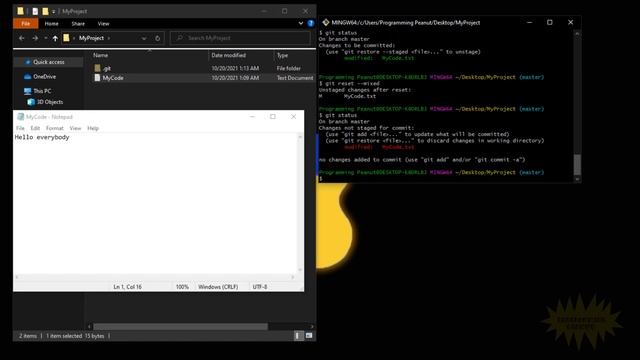Click the Search MyProject field

[240, 38]
